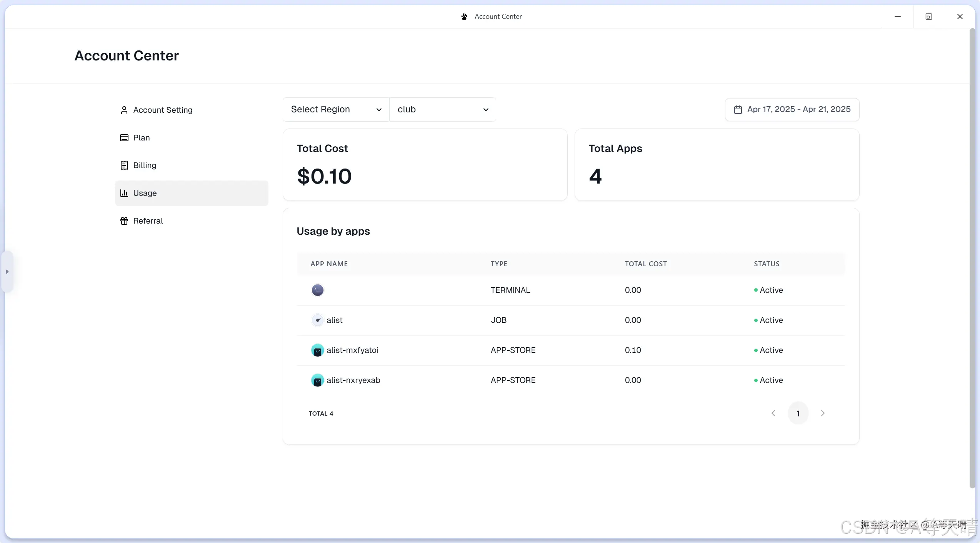Expand the collapsed side panel arrow on the left edge
The width and height of the screenshot is (980, 543).
(x=7, y=272)
